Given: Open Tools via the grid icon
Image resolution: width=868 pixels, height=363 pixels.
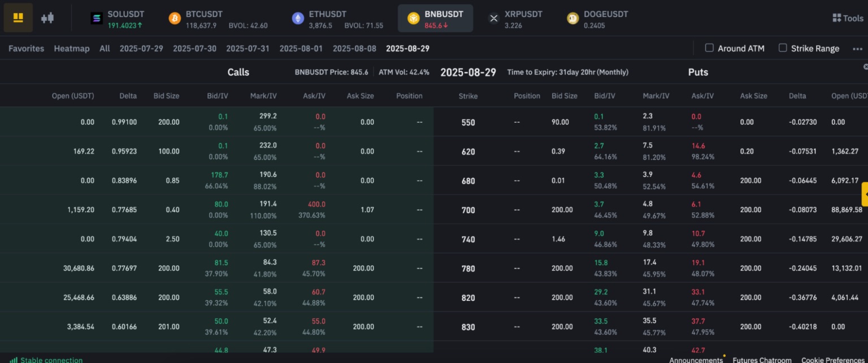Looking at the screenshot, I should [x=838, y=18].
